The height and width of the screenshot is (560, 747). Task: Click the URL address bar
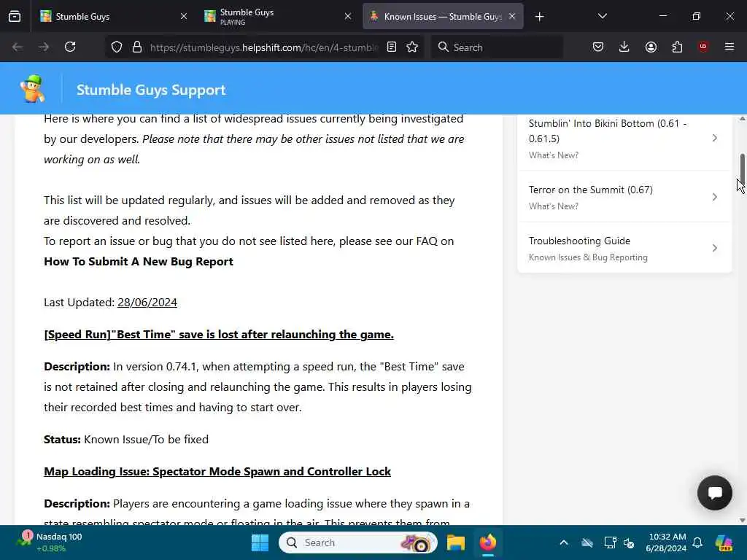coord(264,47)
